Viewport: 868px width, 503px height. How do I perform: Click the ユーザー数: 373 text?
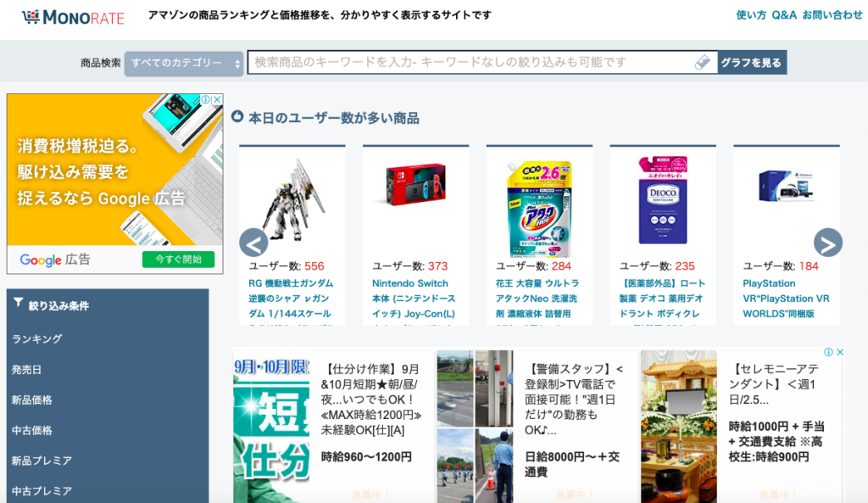click(x=409, y=265)
